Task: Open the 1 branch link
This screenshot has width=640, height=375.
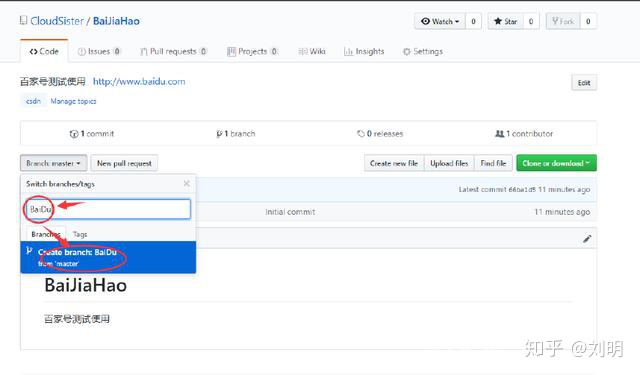Action: (236, 133)
